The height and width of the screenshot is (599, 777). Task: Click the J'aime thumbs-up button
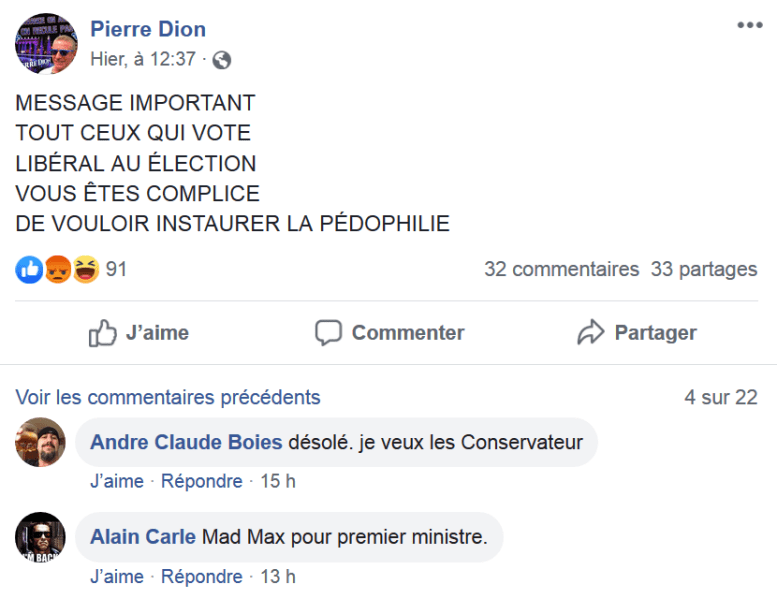pos(139,333)
